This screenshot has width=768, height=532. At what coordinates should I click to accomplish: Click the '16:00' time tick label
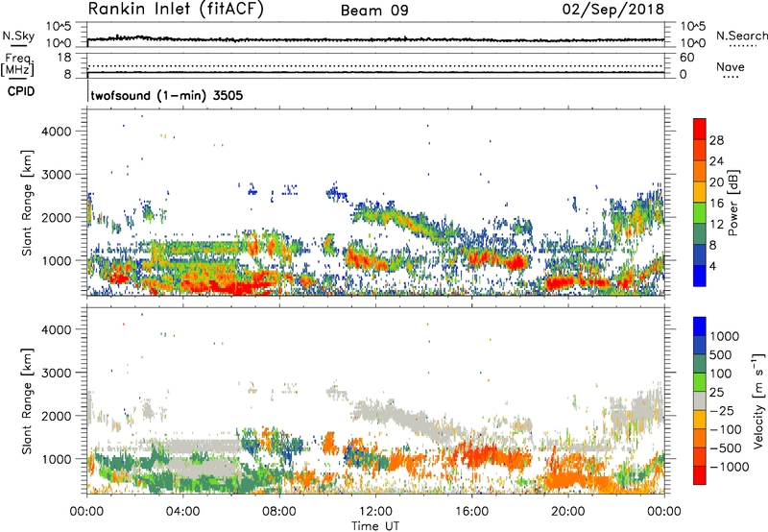[471, 512]
